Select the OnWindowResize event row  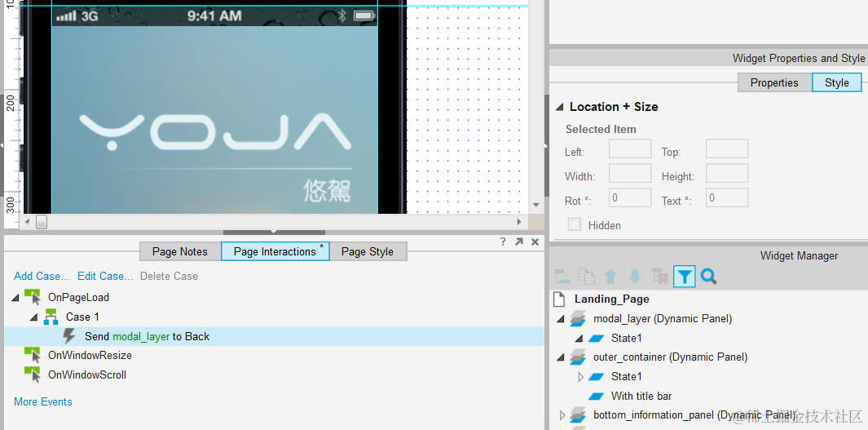coord(274,355)
